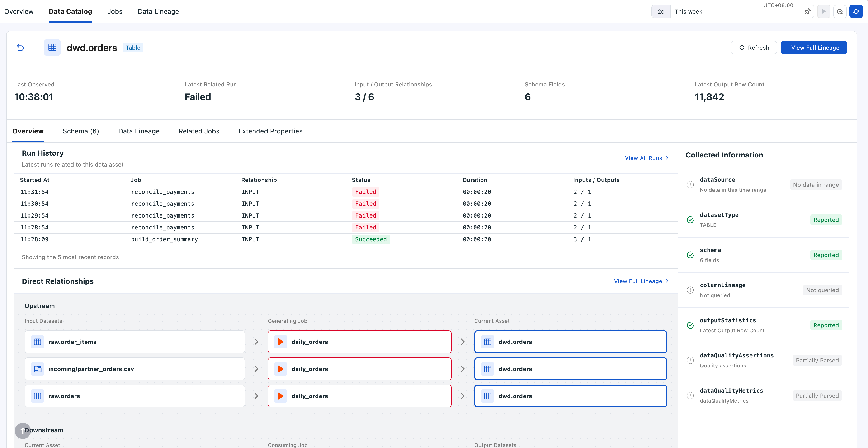Switch to the Related Jobs tab
The width and height of the screenshot is (868, 448).
pyautogui.click(x=199, y=131)
